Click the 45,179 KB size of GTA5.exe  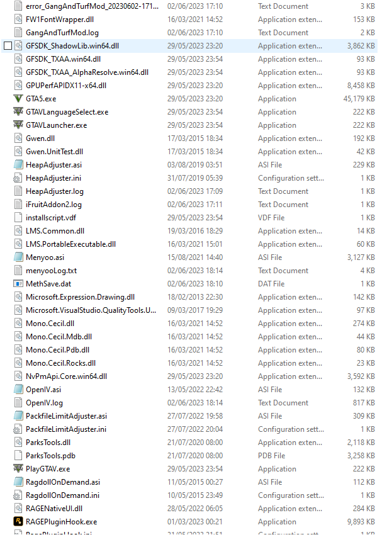(359, 99)
